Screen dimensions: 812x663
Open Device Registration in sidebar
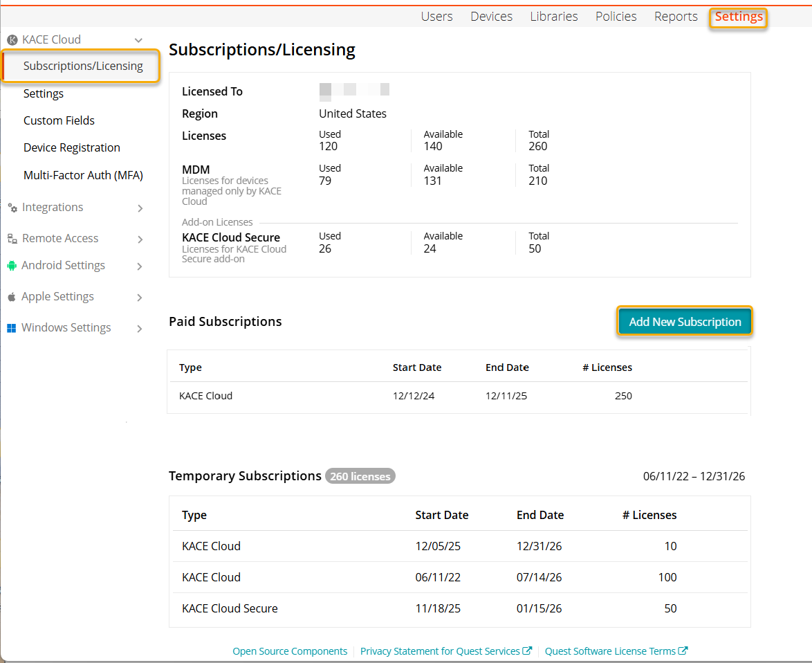click(72, 147)
